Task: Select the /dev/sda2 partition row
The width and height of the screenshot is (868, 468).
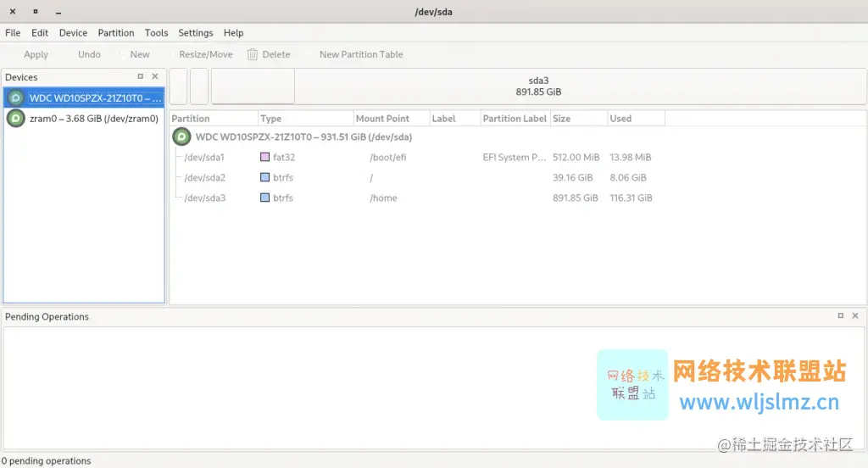Action: click(x=418, y=178)
